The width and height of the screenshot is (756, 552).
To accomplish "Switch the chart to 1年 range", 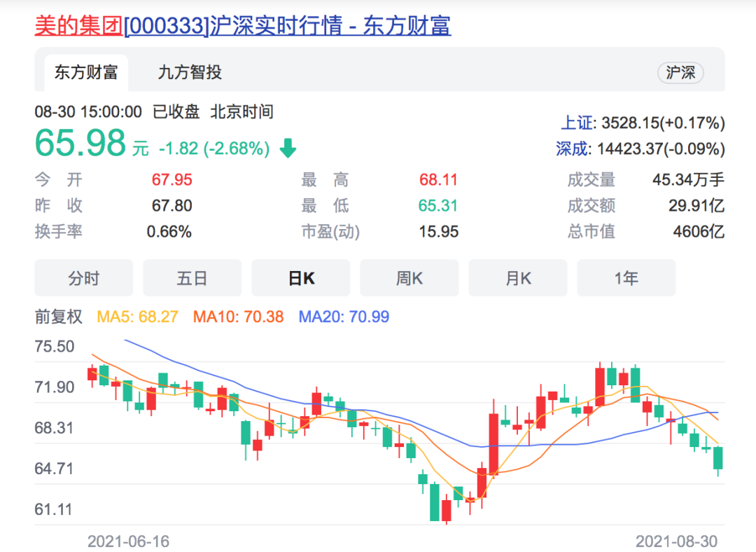I will [626, 278].
